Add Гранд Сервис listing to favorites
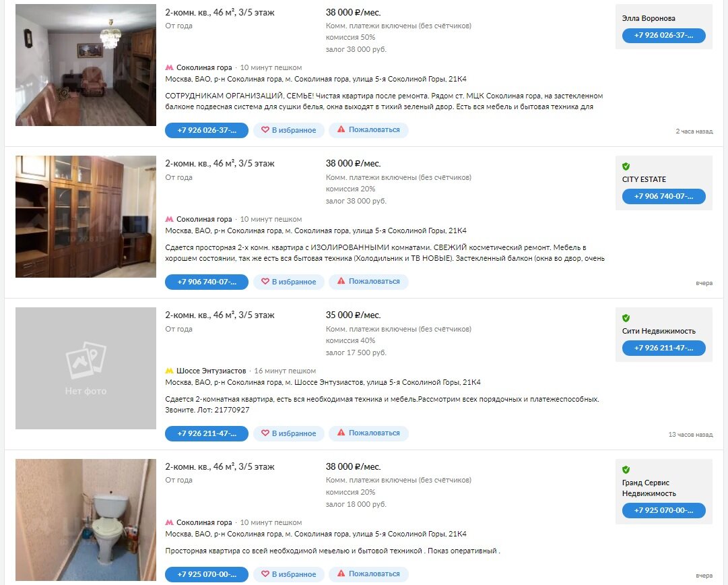Image resolution: width=728 pixels, height=585 pixels. click(x=289, y=574)
